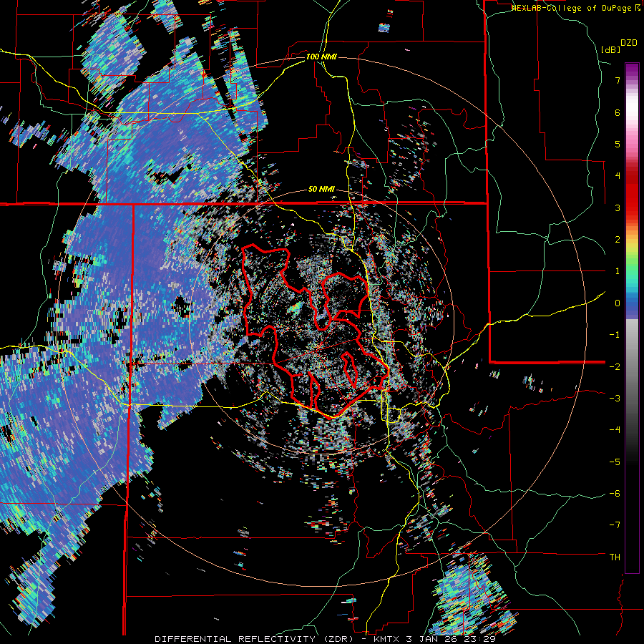Image resolution: width=644 pixels, height=644 pixels.
Task: Click the "1" value on the color scale
Action: coord(618,271)
